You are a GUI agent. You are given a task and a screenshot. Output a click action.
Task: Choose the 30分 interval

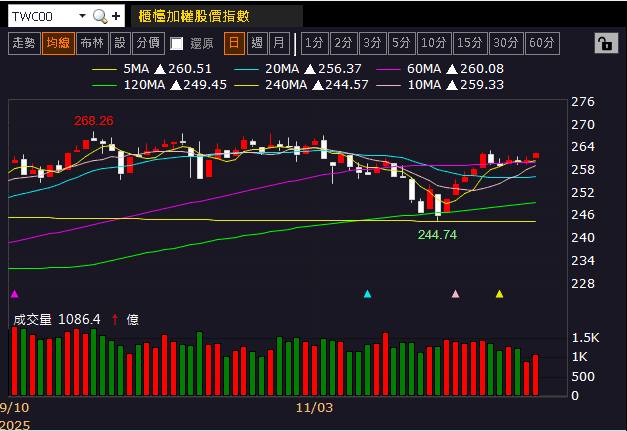coord(506,43)
